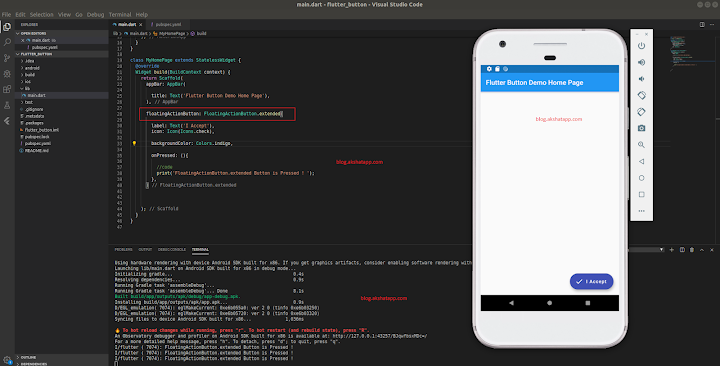Open the Explorer view in activity bar
720x366 pixels.
(7, 27)
